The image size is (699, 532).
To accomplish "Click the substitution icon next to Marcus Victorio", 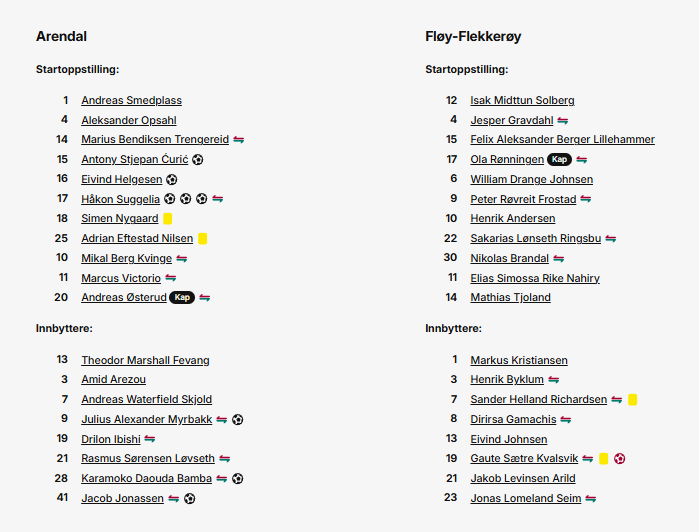I will coord(171,278).
